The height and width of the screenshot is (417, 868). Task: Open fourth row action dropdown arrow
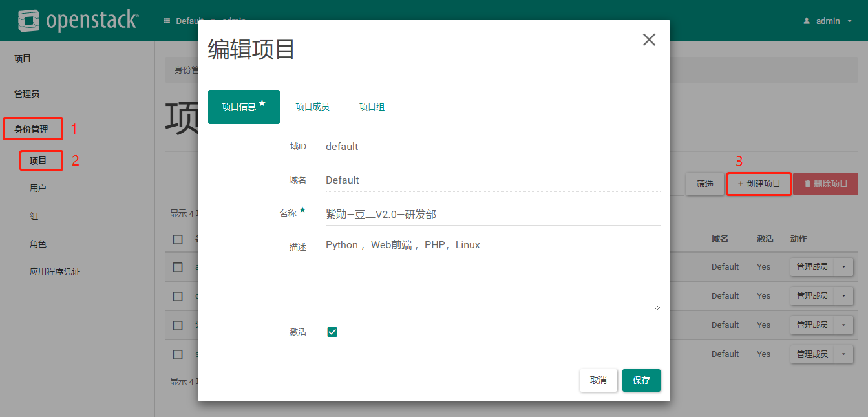point(843,354)
